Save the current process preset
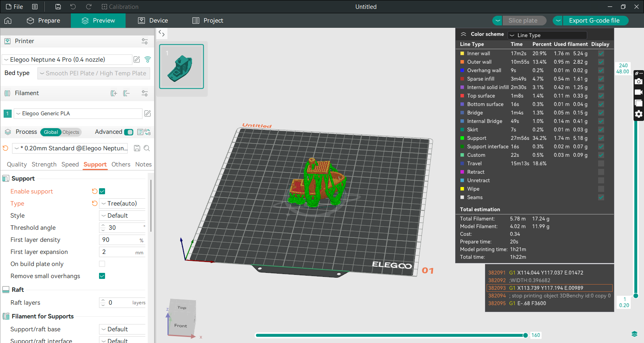The height and width of the screenshot is (343, 644). click(x=137, y=148)
